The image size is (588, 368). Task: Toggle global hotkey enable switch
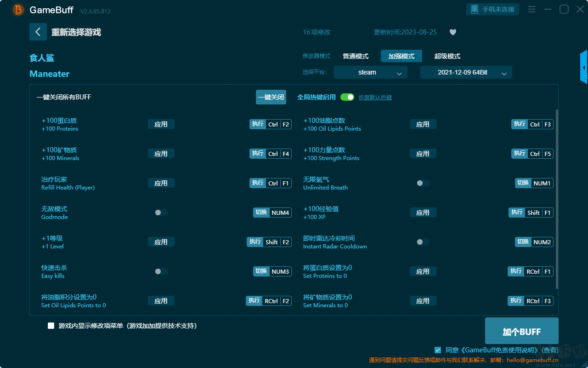click(347, 97)
